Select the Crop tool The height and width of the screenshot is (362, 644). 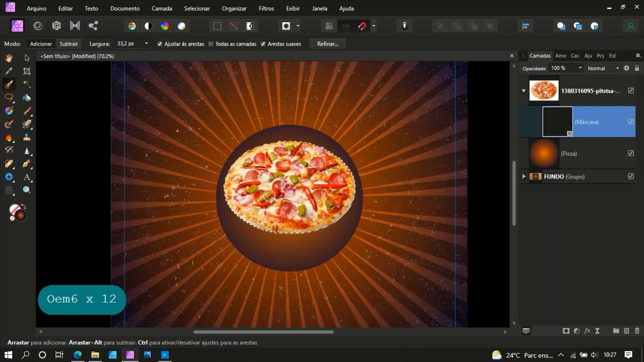[x=27, y=71]
